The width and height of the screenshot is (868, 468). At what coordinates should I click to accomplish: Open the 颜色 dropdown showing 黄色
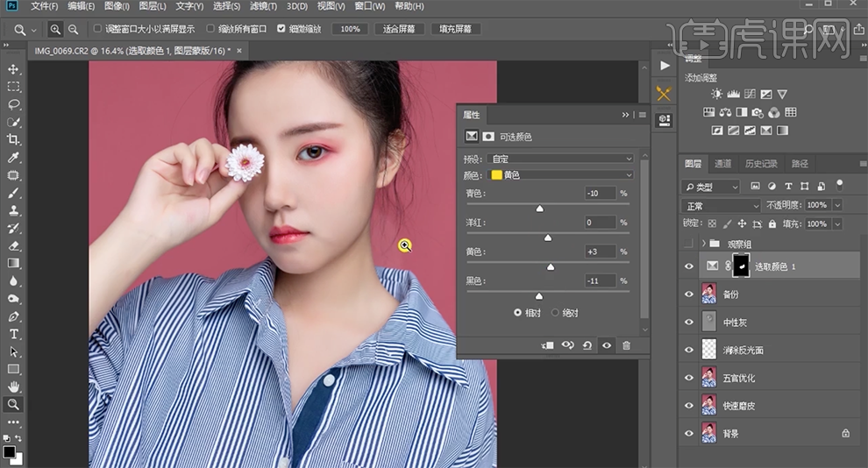(561, 175)
